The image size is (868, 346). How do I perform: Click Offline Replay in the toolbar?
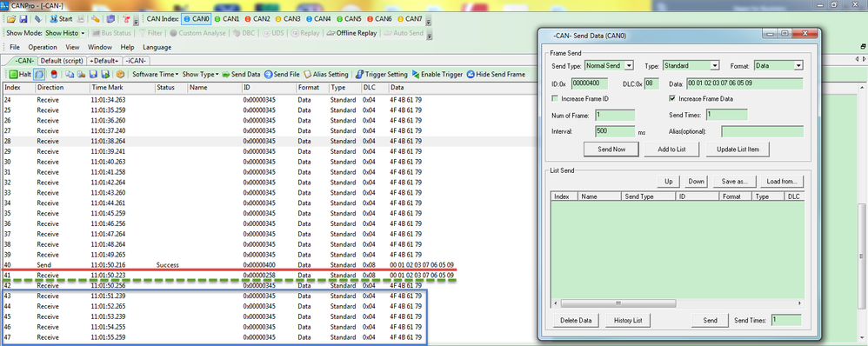tap(351, 33)
